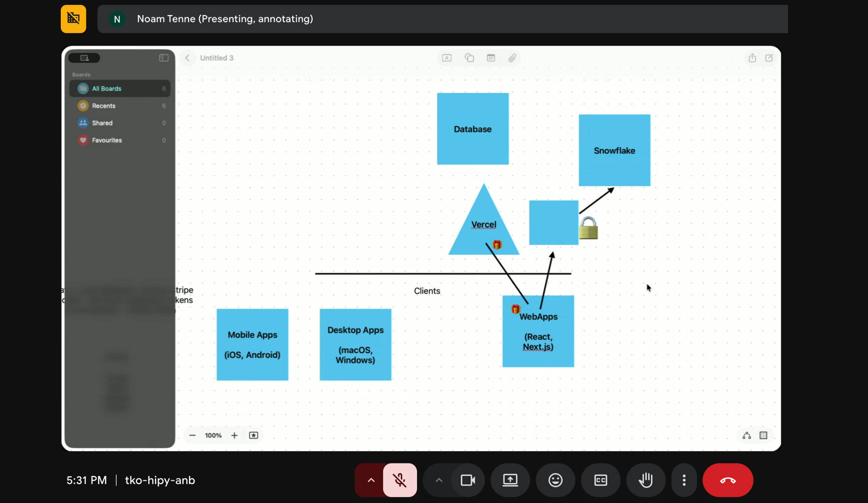Toggle the camera button
This screenshot has height=503, width=868.
(x=468, y=480)
